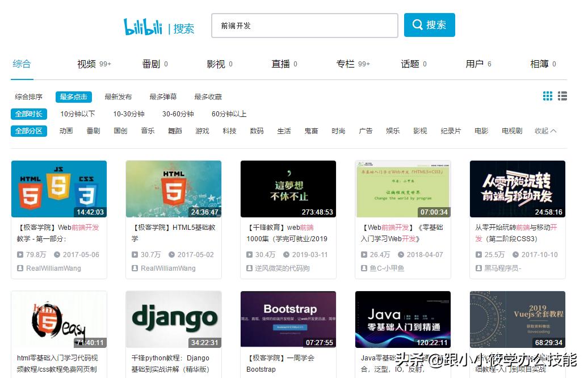Filter by 电视剧 category
This screenshot has width=588, height=378.
[x=512, y=131]
